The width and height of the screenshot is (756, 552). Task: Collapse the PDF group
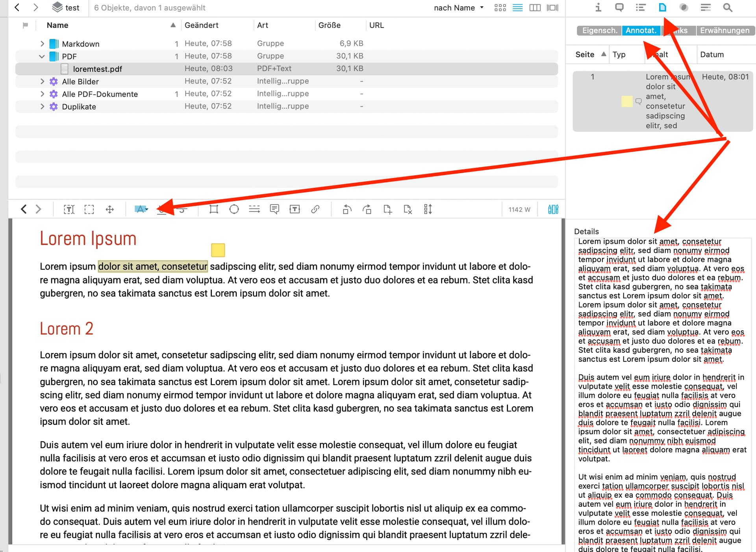(42, 56)
